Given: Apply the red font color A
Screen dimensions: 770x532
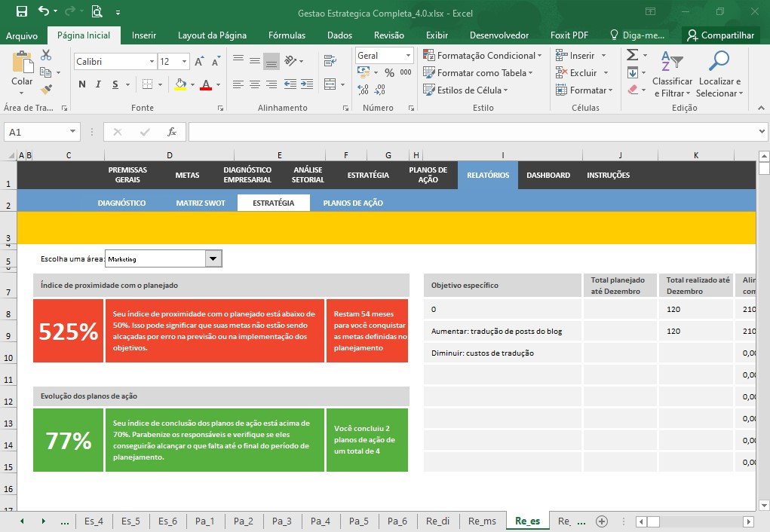Looking at the screenshot, I should 206,84.
